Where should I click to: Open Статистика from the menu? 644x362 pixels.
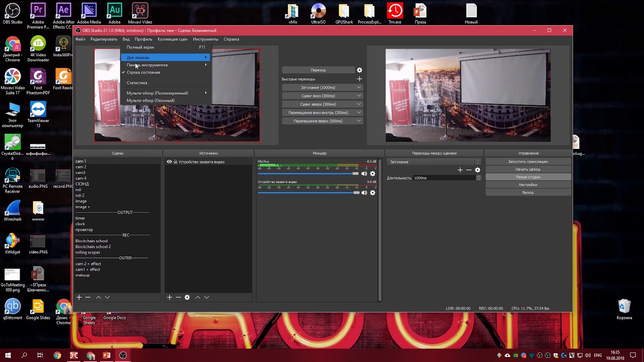coord(165,82)
